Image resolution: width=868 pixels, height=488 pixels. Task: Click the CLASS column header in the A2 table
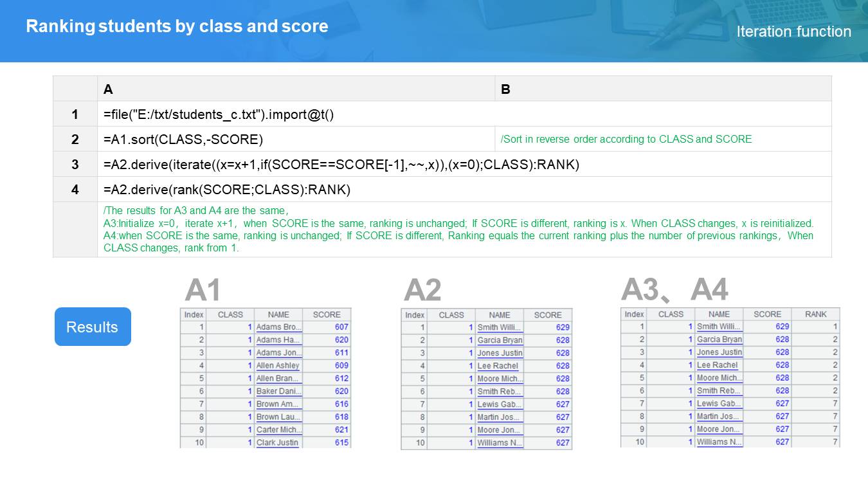click(x=451, y=315)
